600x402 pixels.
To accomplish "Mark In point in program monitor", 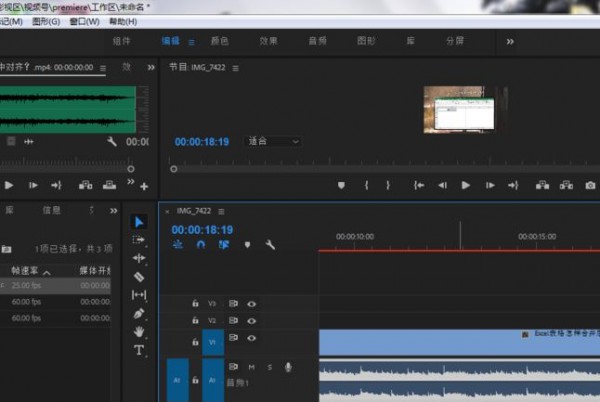I will tap(367, 186).
